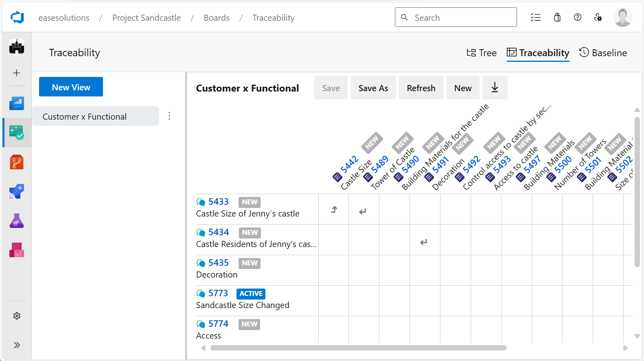Click the work item icon beside 5433
The width and height of the screenshot is (644, 361).
[201, 202]
